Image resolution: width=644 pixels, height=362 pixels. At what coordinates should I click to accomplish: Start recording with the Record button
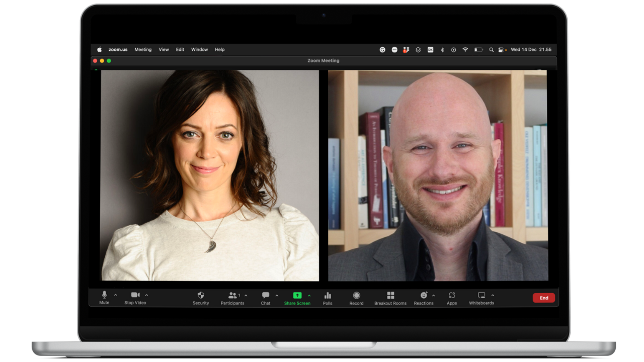356,296
